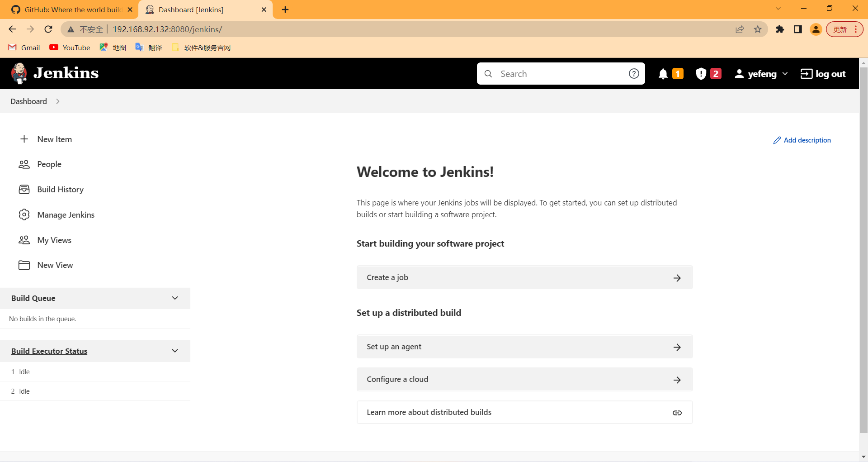Image resolution: width=868 pixels, height=462 pixels.
Task: Click the arrow on Configure a cloud
Action: (x=677, y=380)
